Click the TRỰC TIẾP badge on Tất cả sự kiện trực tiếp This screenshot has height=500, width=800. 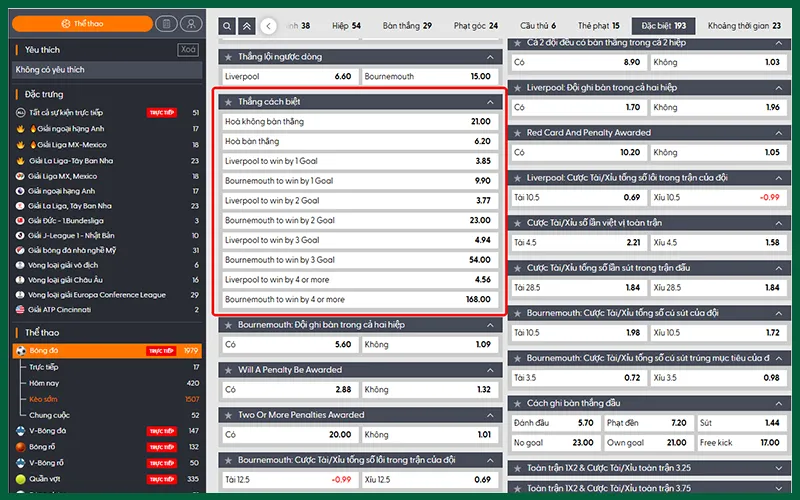(162, 113)
